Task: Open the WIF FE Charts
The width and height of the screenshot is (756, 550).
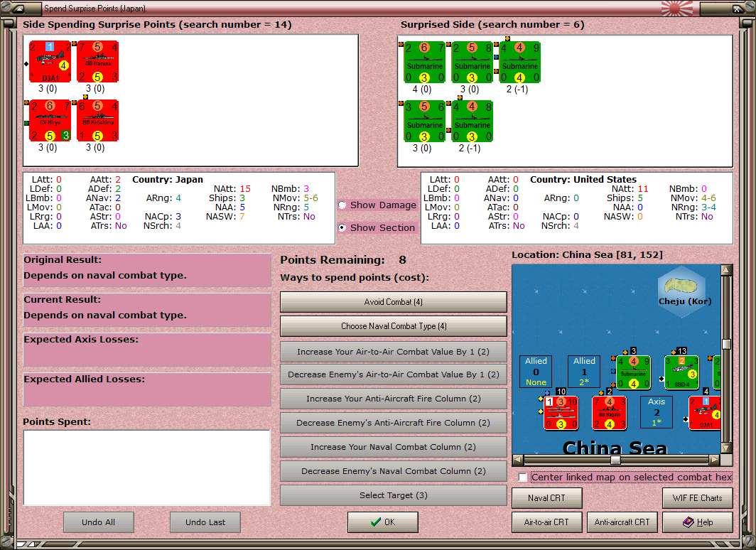Action: coord(698,498)
